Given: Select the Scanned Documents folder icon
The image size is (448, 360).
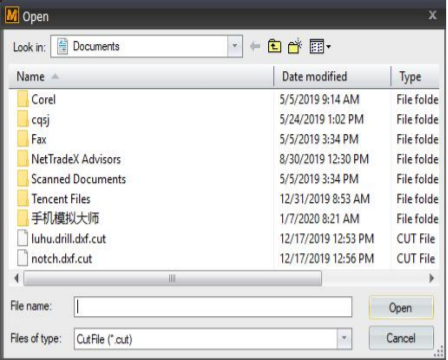Looking at the screenshot, I should [22, 179].
